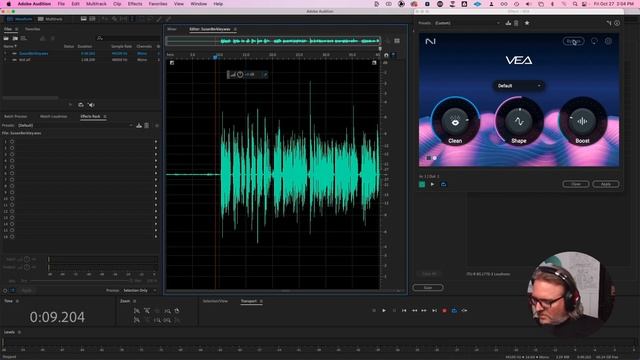Open the Effects menu in menu bar
The height and width of the screenshot is (360, 640).
coord(135,4)
